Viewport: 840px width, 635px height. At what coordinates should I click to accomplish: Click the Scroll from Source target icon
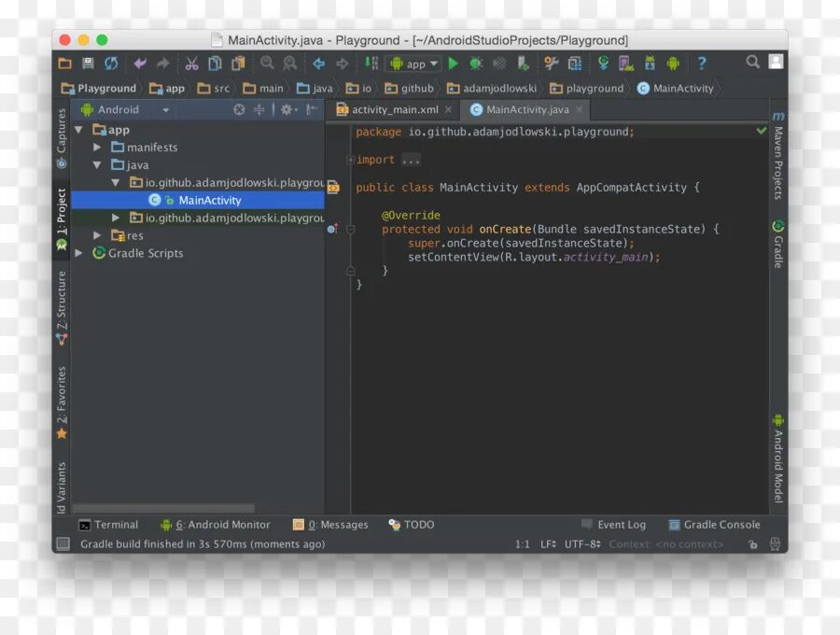pos(239,110)
